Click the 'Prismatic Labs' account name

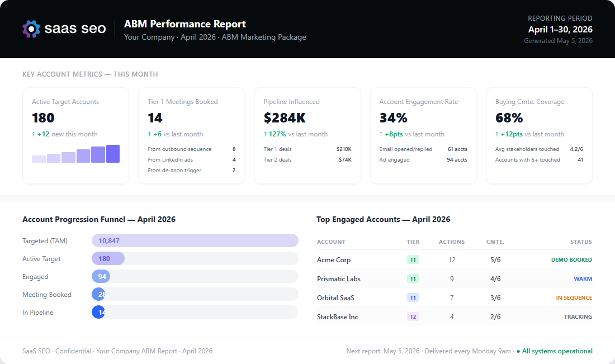click(x=338, y=279)
